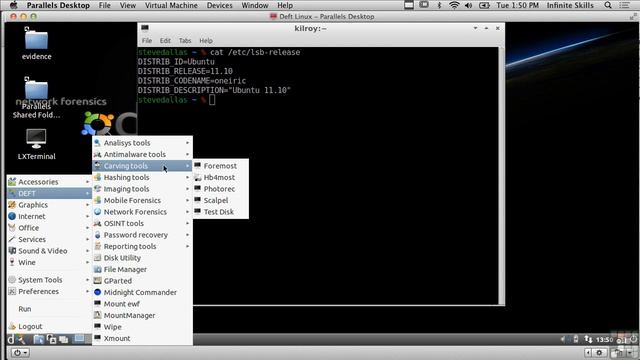Click the file manager taskbar launcher
Image resolution: width=640 pixels, height=360 pixels.
click(39, 339)
